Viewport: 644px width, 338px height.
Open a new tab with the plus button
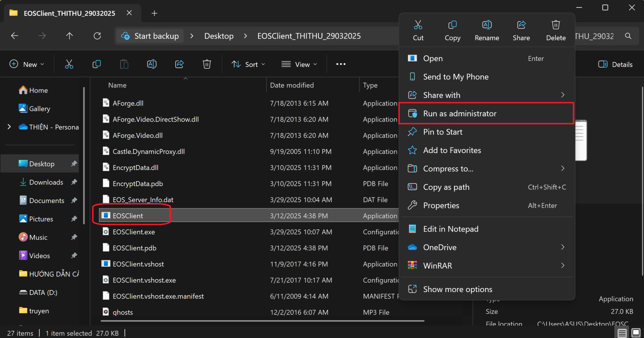pyautogui.click(x=154, y=13)
